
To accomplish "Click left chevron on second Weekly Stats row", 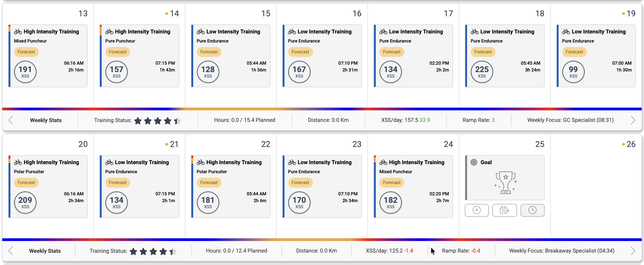I will pos(10,251).
